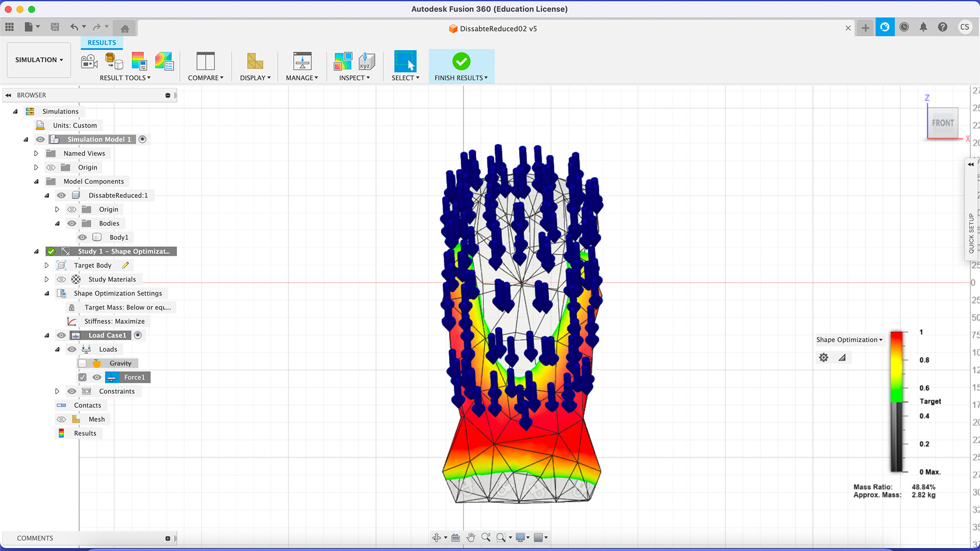
Task: Open a new design tab with plus
Action: tap(865, 28)
